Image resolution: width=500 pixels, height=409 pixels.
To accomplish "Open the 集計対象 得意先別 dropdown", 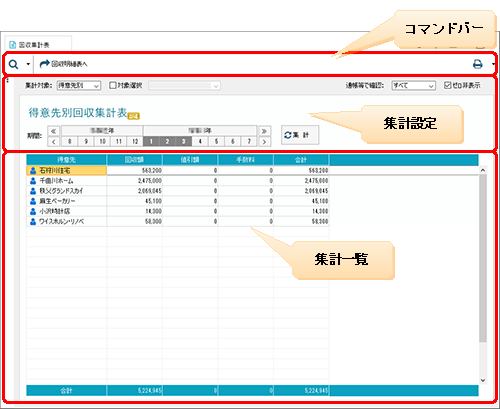I will pyautogui.click(x=78, y=86).
